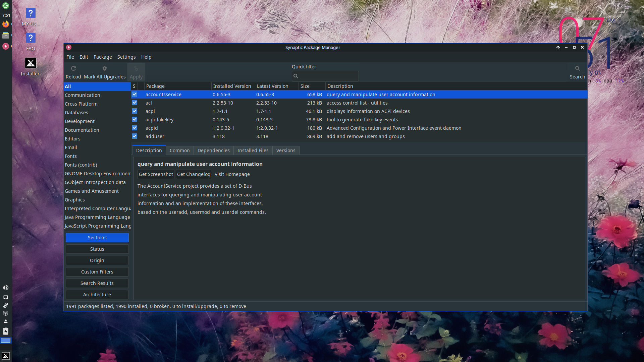Screen dimensions: 644x362
Task: Switch to the Installed Files tab
Action: coord(253,150)
